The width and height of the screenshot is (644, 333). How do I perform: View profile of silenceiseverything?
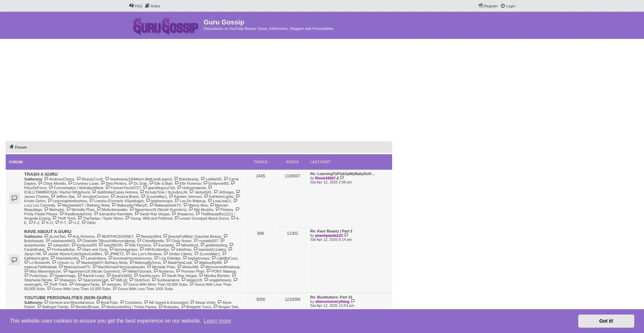point(332,301)
